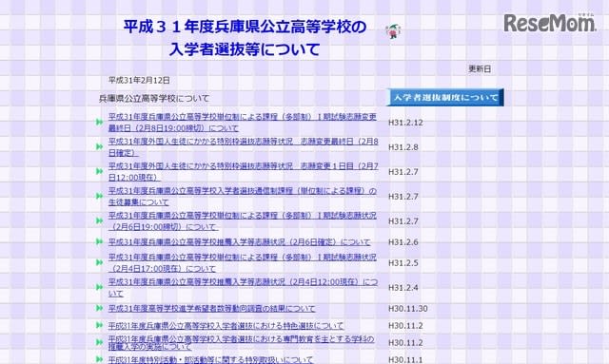The width and height of the screenshot is (609, 364).
Task: Click green arrow bullet beside H31.2.5 entry
Action: (99, 262)
